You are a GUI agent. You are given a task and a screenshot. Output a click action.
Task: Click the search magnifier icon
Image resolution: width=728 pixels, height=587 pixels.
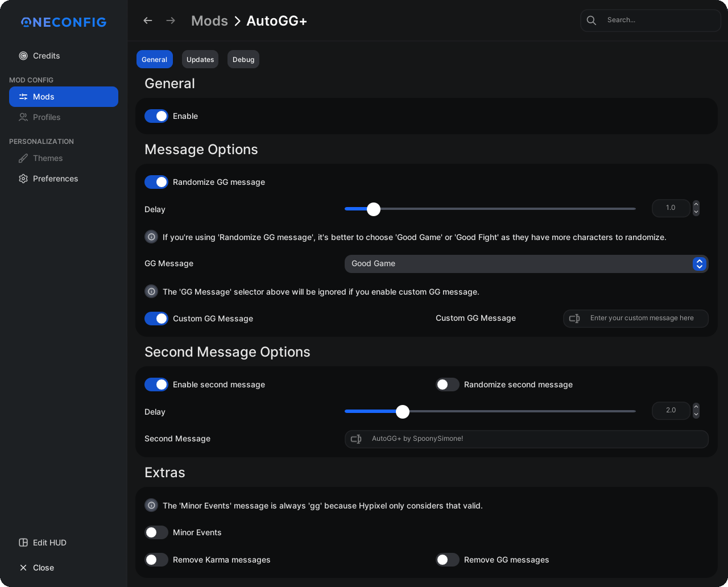591,20
